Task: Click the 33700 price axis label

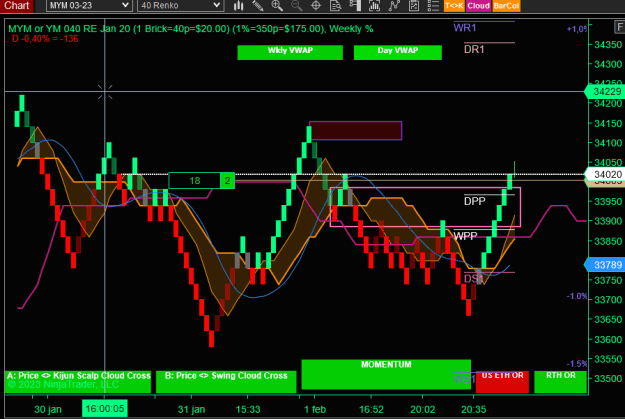Action: (608, 300)
